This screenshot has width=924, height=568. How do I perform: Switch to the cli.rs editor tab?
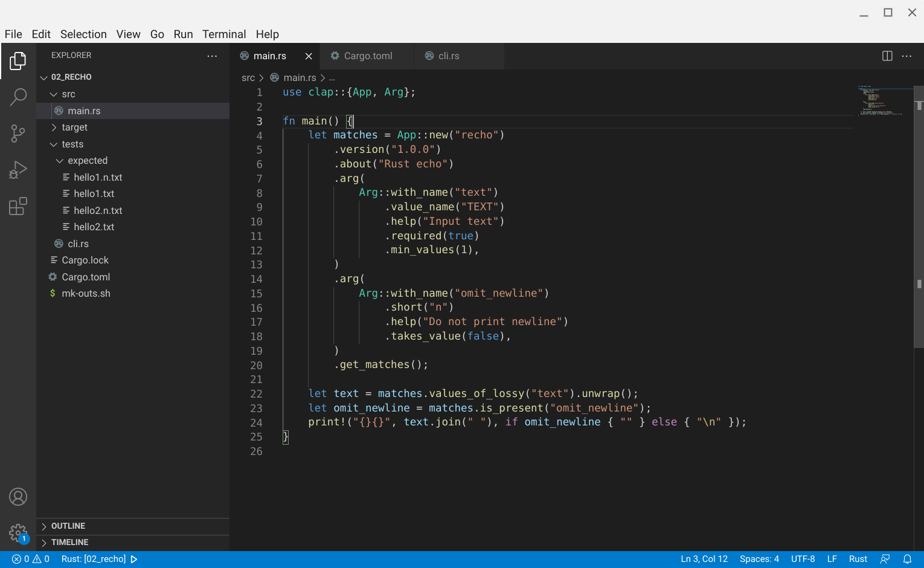click(x=459, y=56)
